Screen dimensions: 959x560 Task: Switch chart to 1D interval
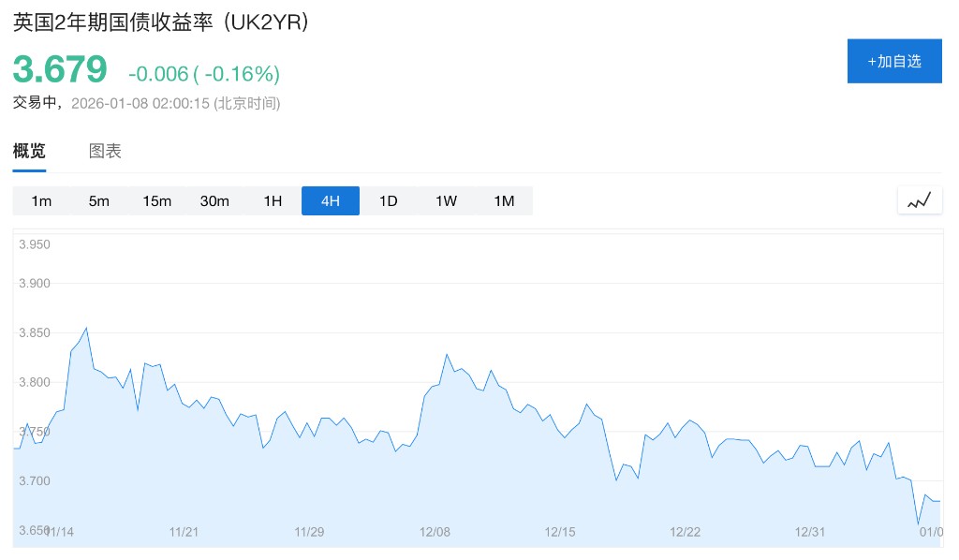click(x=388, y=201)
